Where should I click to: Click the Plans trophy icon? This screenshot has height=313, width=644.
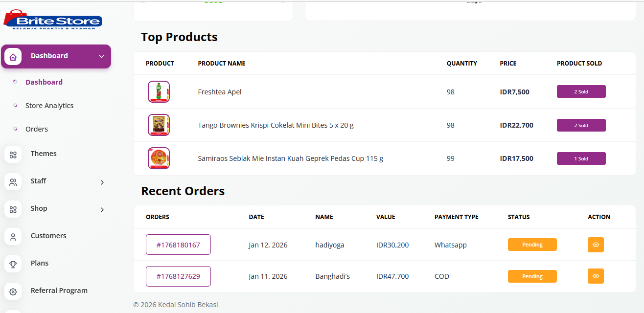click(x=13, y=264)
